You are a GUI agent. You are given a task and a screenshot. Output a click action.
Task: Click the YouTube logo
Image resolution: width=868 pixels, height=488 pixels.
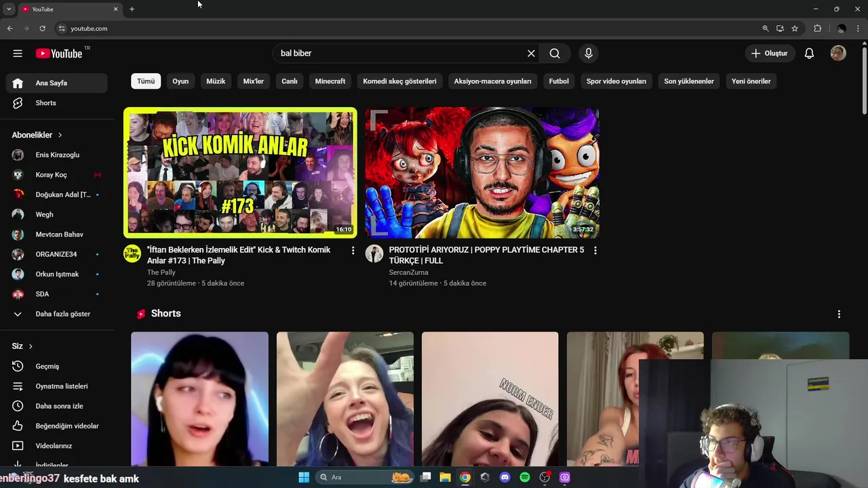tap(59, 54)
